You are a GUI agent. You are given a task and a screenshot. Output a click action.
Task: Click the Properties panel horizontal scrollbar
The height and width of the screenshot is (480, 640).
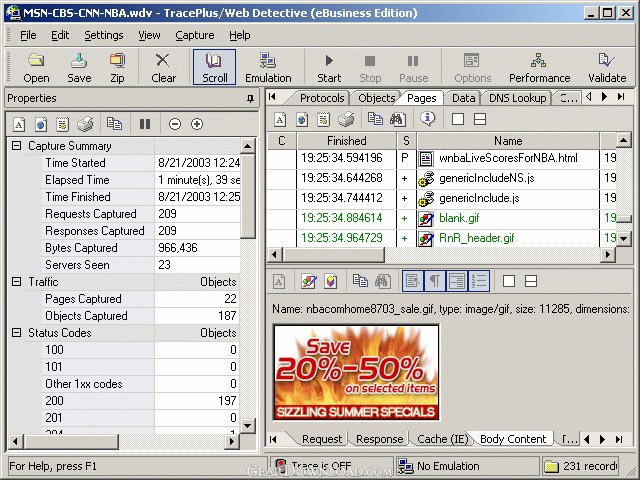coord(123,441)
